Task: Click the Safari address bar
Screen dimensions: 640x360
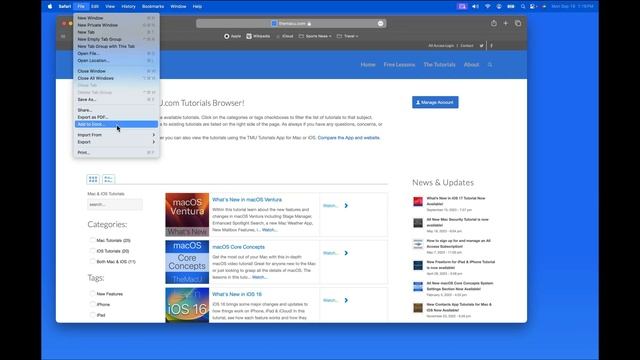Action: [291, 23]
